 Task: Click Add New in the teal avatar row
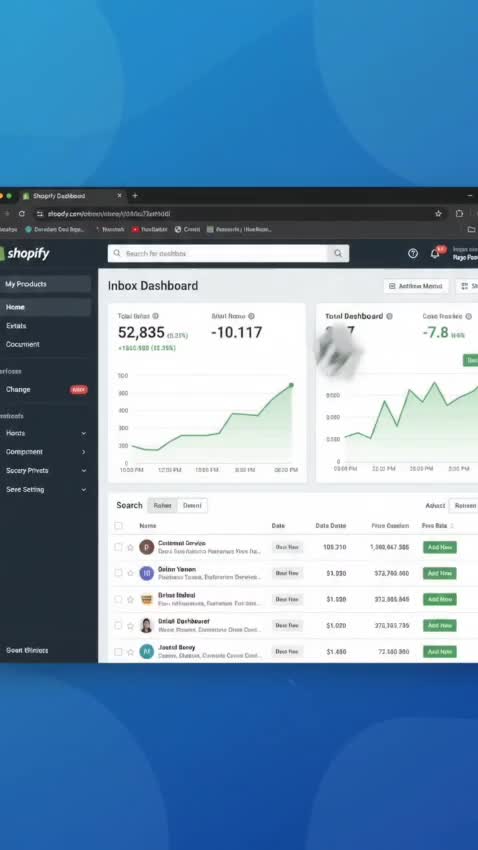coord(440,651)
